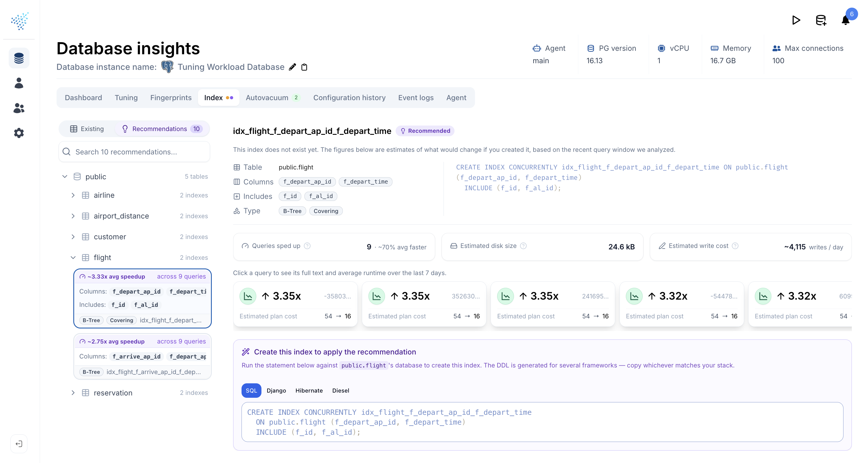Click the Agent robot icon in header

(x=537, y=48)
